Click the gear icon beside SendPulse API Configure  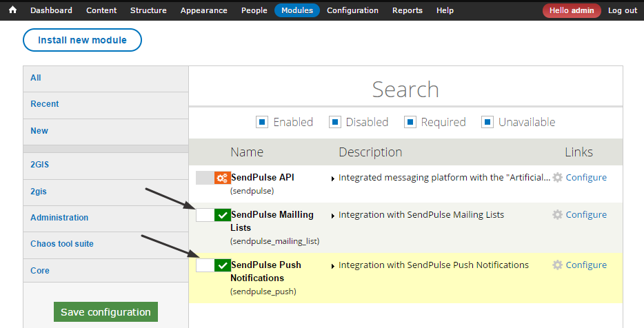(x=558, y=178)
